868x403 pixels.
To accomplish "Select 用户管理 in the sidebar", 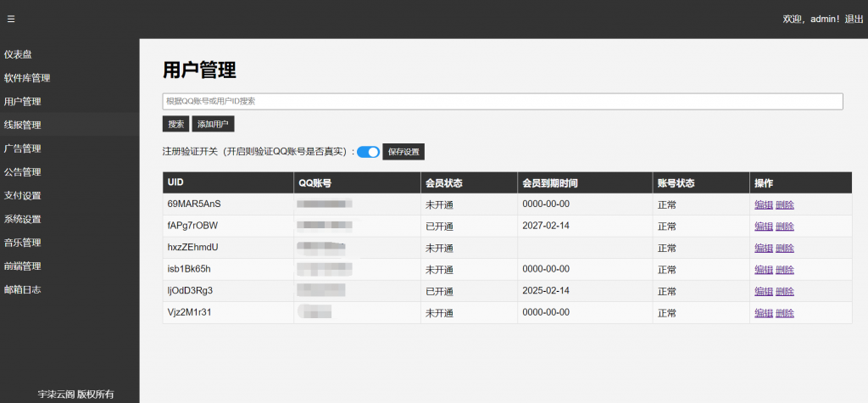I will pos(22,102).
